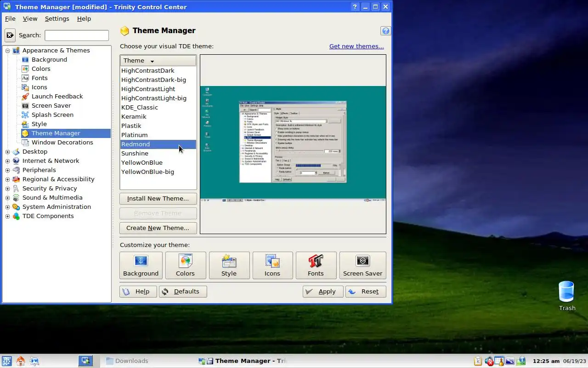Click the Background icon in the sidebar tree
This screenshot has width=588, height=368.
pyautogui.click(x=25, y=59)
